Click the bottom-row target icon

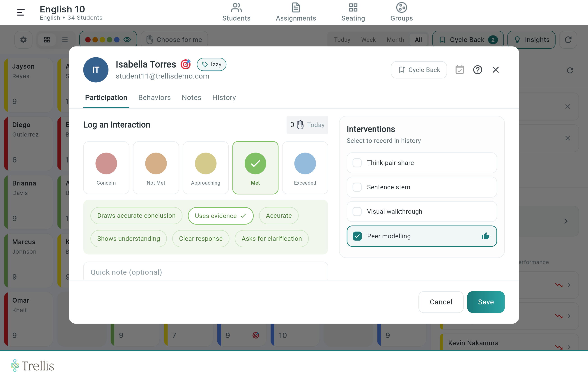256,335
